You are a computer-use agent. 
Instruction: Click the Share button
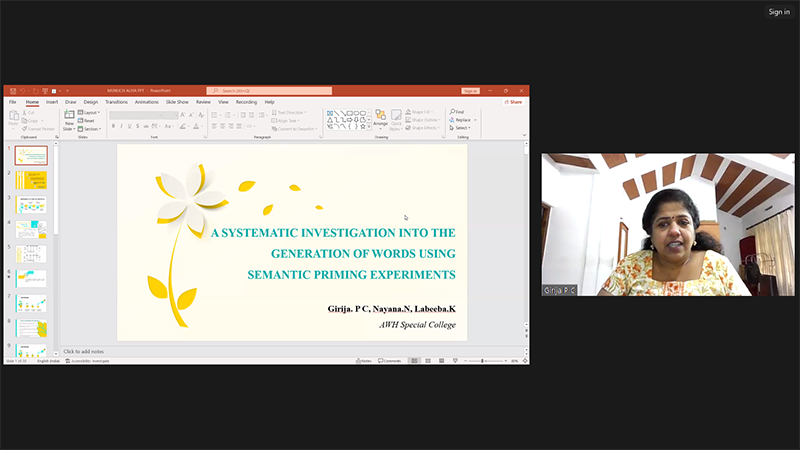(515, 102)
